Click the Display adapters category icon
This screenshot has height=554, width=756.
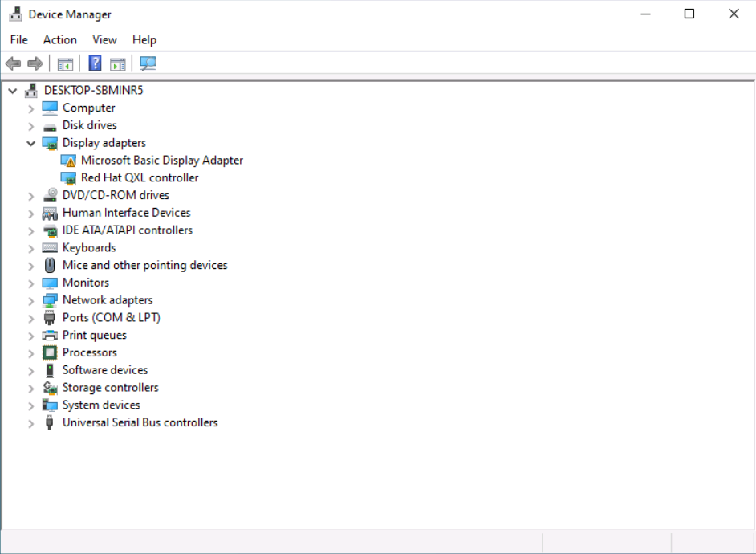pos(50,143)
